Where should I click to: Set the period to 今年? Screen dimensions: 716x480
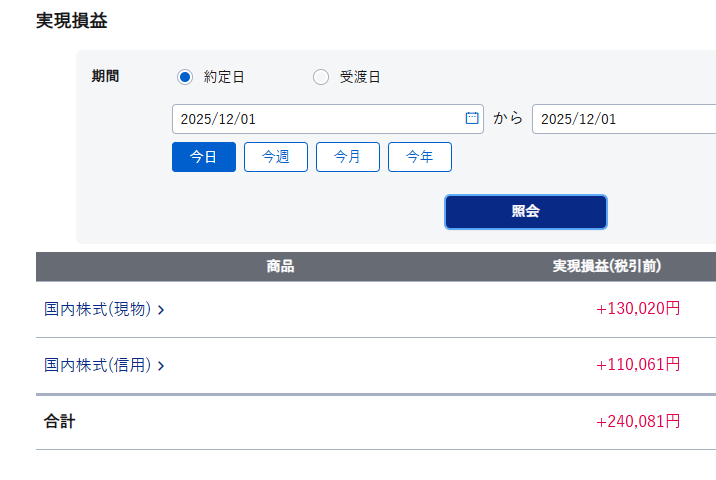[x=420, y=157]
